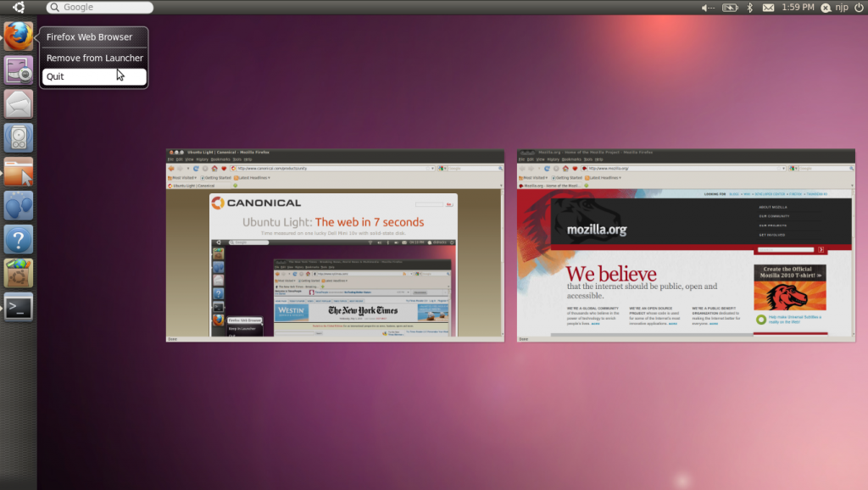Launch the Terminal from the launcher
The width and height of the screenshot is (868, 490).
(x=18, y=306)
